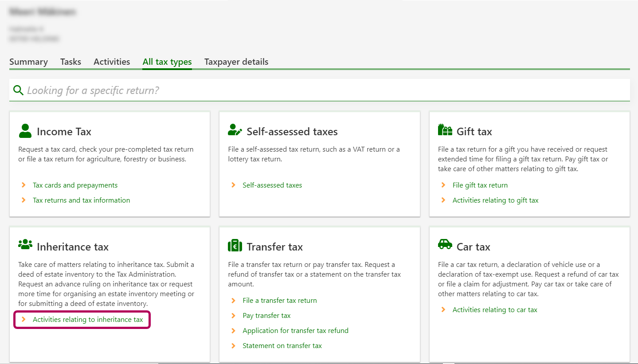Screen dimensions: 638x364
Task: Click the Self-assessed taxes pencil person icon
Action: 235,130
